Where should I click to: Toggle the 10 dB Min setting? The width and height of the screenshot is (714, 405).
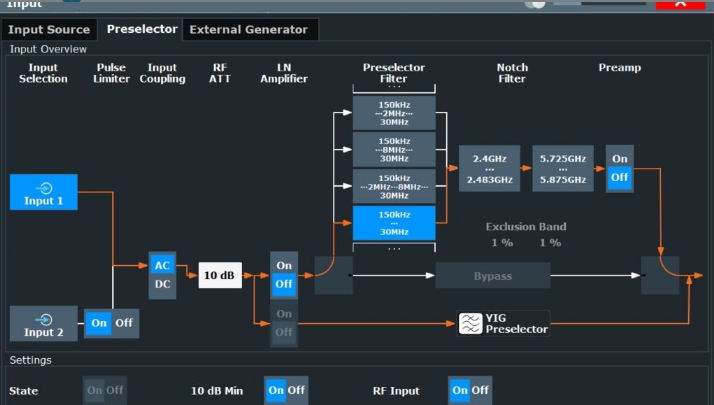(x=286, y=390)
